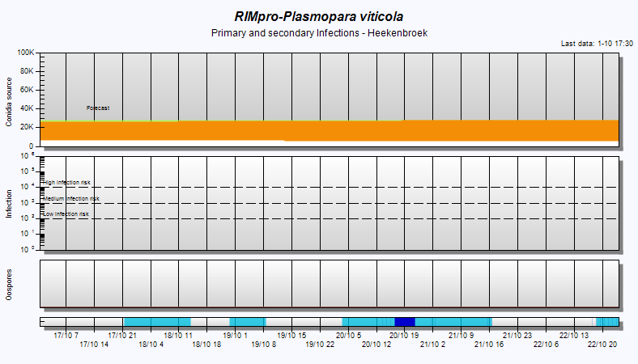Image resolution: width=638 pixels, height=364 pixels.
Task: Click the 18/10 18 time axis label
Action: click(x=206, y=345)
